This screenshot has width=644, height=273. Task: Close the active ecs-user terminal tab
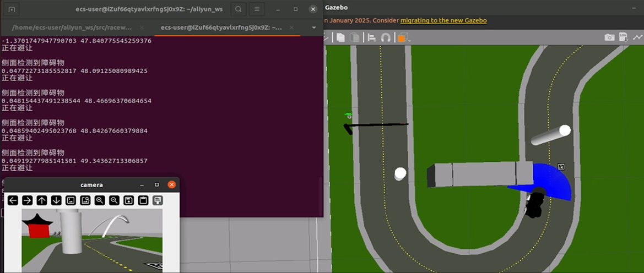(x=293, y=27)
